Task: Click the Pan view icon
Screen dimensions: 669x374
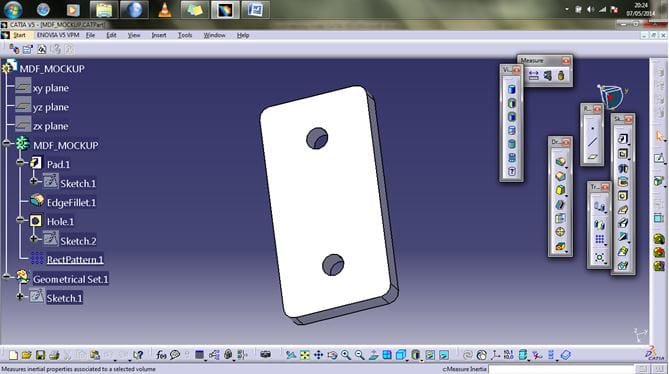Action: 318,355
